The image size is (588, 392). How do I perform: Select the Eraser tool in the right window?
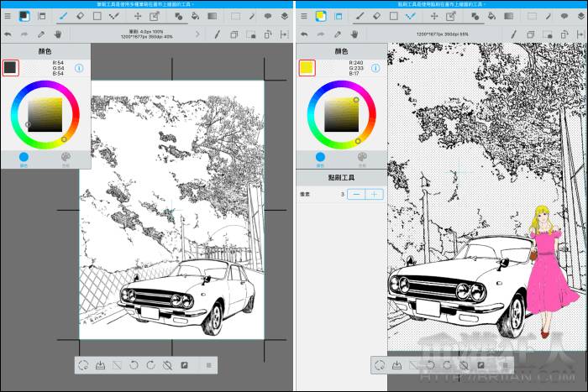point(376,16)
